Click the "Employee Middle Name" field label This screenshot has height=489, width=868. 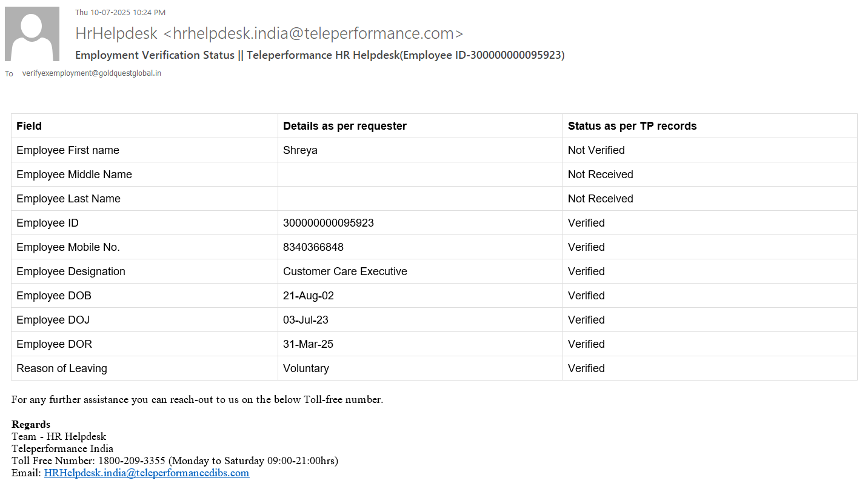point(74,175)
